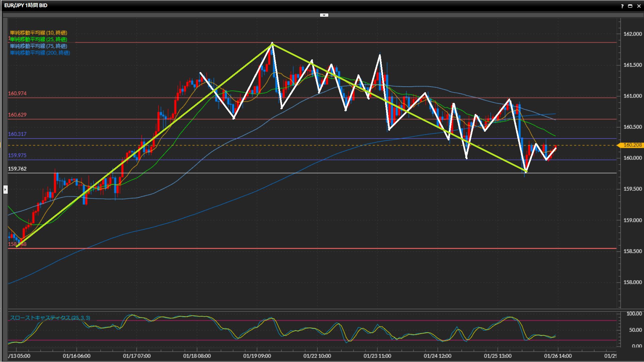Click the 162.000 price axis label
This screenshot has width=644, height=362.
[x=632, y=34]
